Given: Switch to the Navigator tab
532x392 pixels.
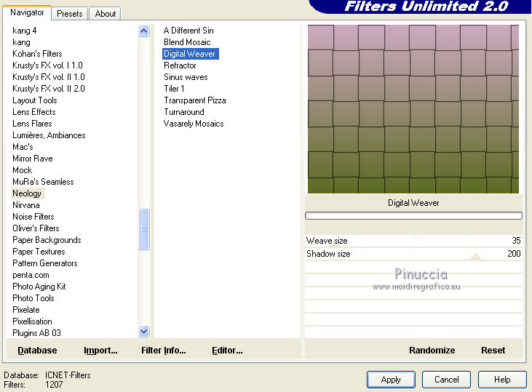Looking at the screenshot, I should [x=27, y=12].
